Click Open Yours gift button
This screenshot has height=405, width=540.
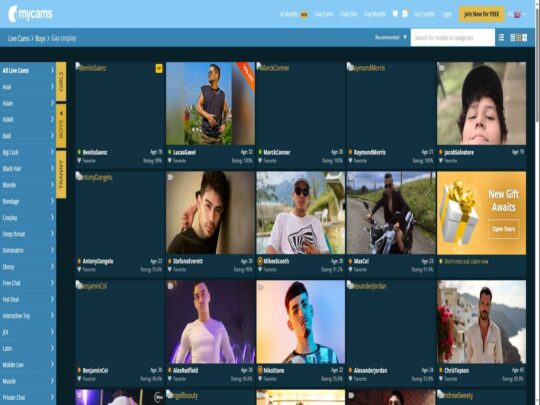(503, 229)
